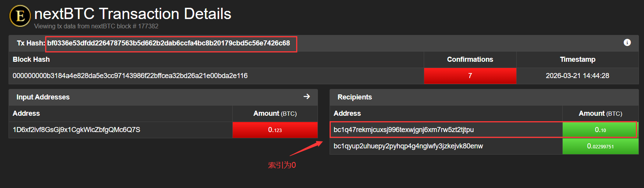
Task: Open the block hash 000000000b3184a4... link
Action: [130, 76]
